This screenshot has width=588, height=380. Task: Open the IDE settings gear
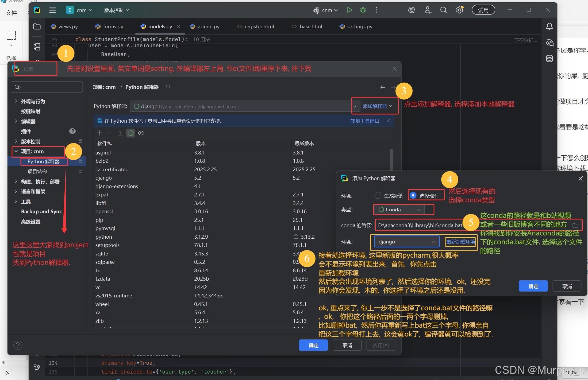(x=459, y=10)
